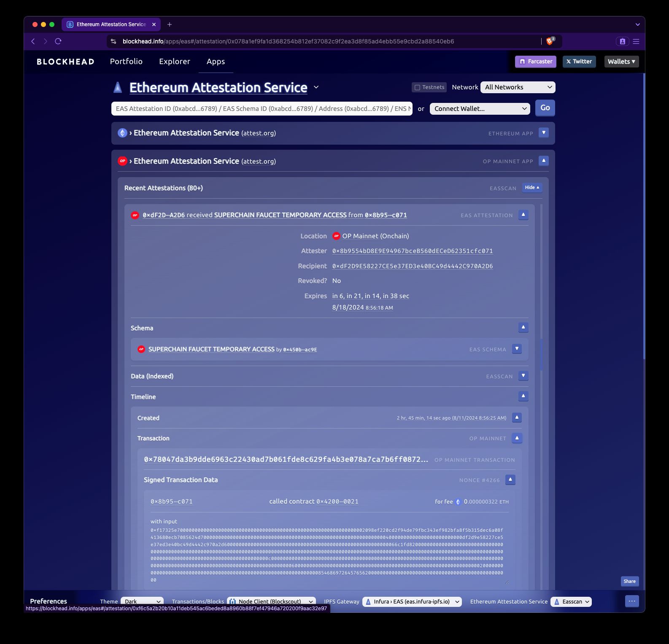Expand the Ethereum App section
This screenshot has width=669, height=644.
click(544, 133)
